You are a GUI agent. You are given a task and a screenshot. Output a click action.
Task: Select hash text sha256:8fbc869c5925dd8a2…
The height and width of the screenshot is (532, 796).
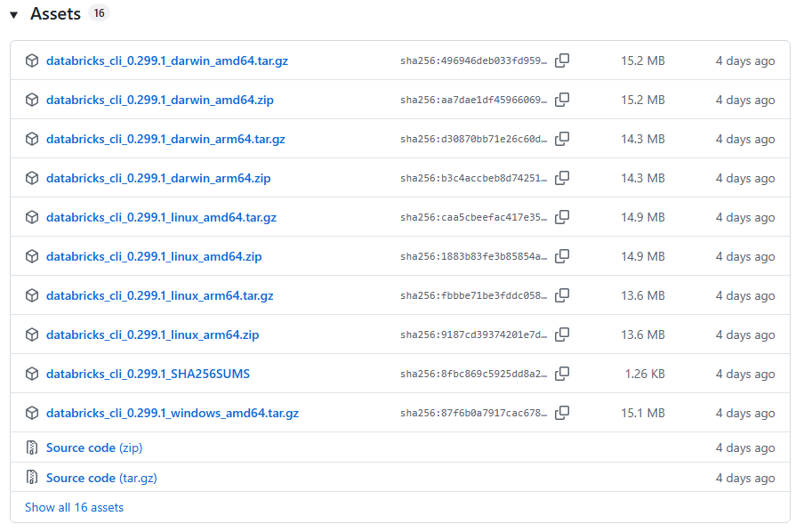tap(474, 375)
